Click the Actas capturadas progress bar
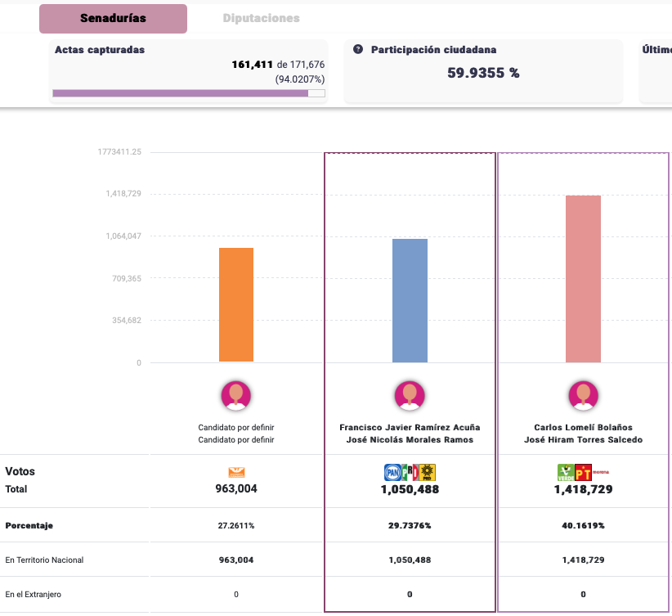Screen dimensions: 672x616 point(188,93)
